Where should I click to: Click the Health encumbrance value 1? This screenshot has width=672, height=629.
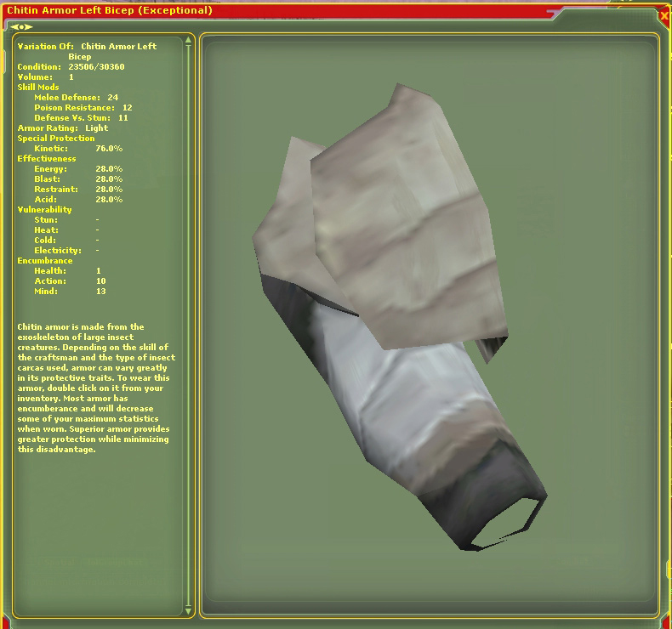[x=98, y=271]
